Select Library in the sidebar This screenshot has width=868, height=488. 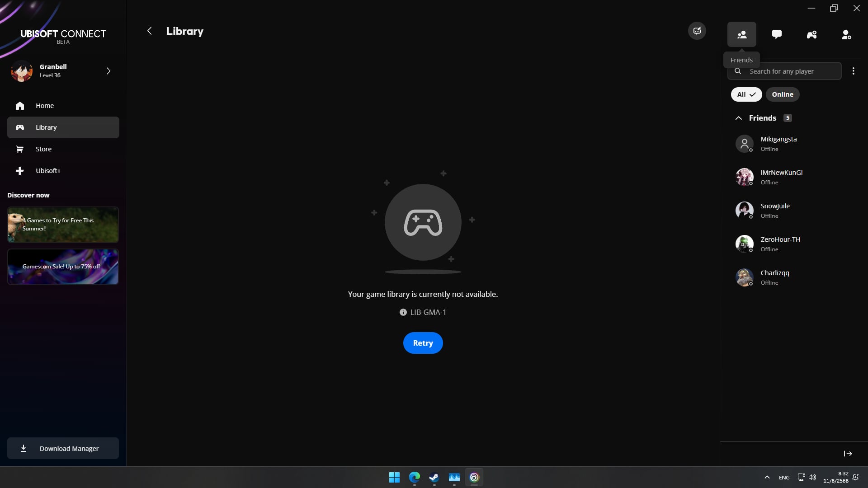(x=63, y=127)
